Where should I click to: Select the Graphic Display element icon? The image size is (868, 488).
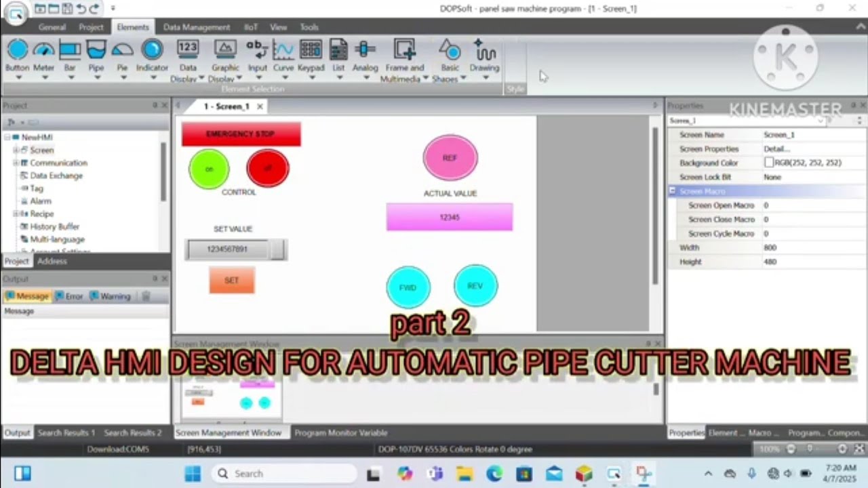(225, 49)
